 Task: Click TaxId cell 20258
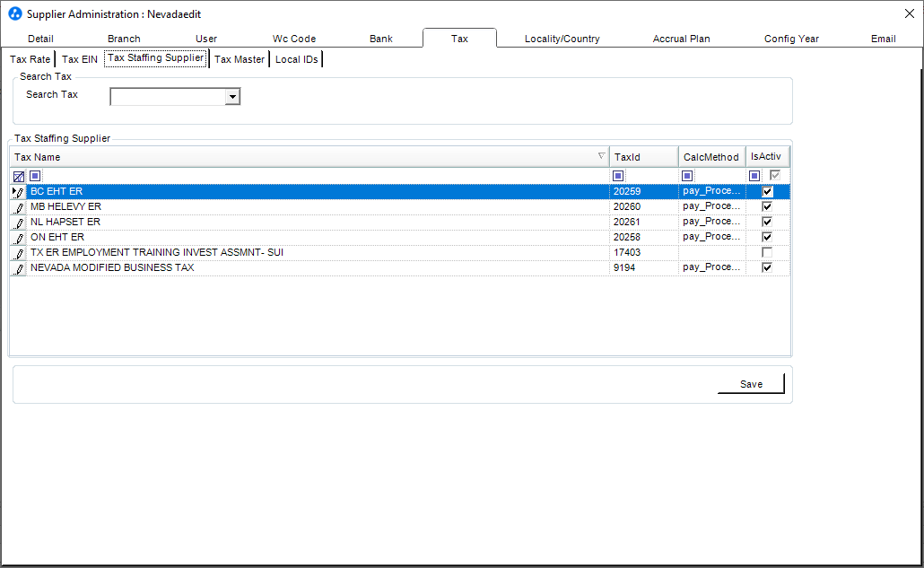point(643,238)
